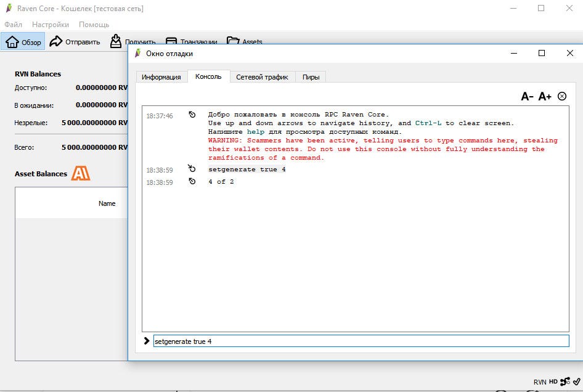Click the HD wallet status icon
Image resolution: width=583 pixels, height=392 pixels.
(553, 382)
